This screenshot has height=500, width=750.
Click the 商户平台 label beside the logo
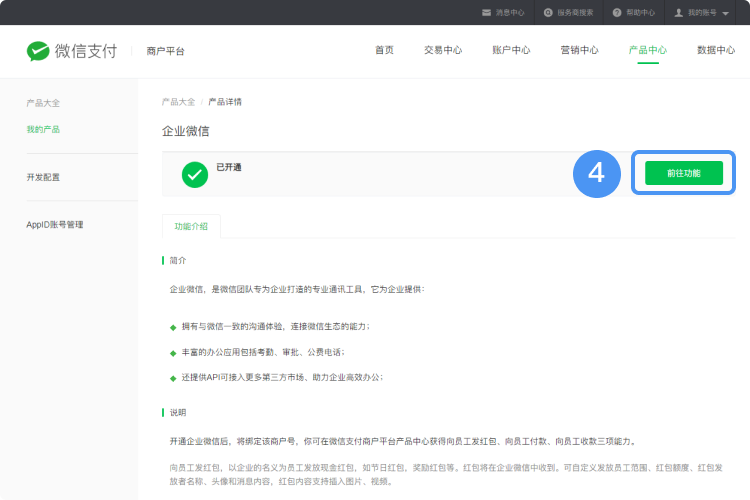165,51
